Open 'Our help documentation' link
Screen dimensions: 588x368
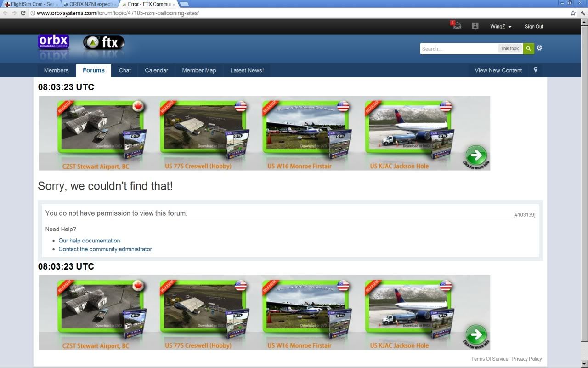[89, 241]
